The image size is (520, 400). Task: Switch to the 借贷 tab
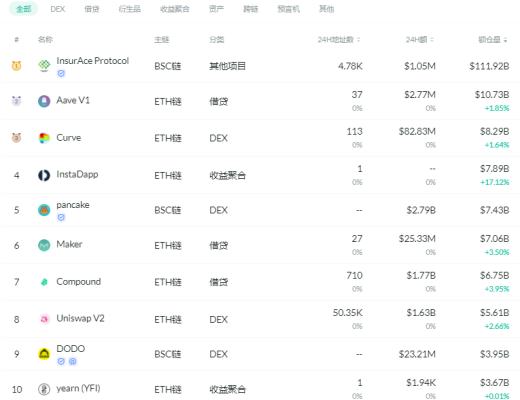point(92,9)
